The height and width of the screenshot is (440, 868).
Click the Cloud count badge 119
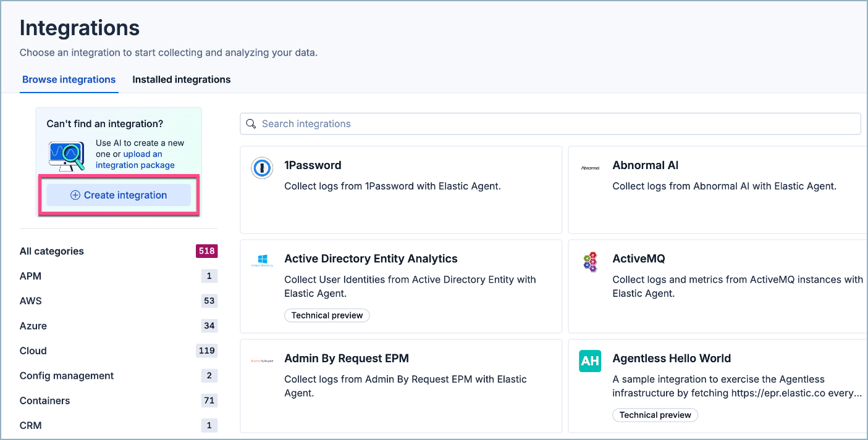[x=207, y=351]
